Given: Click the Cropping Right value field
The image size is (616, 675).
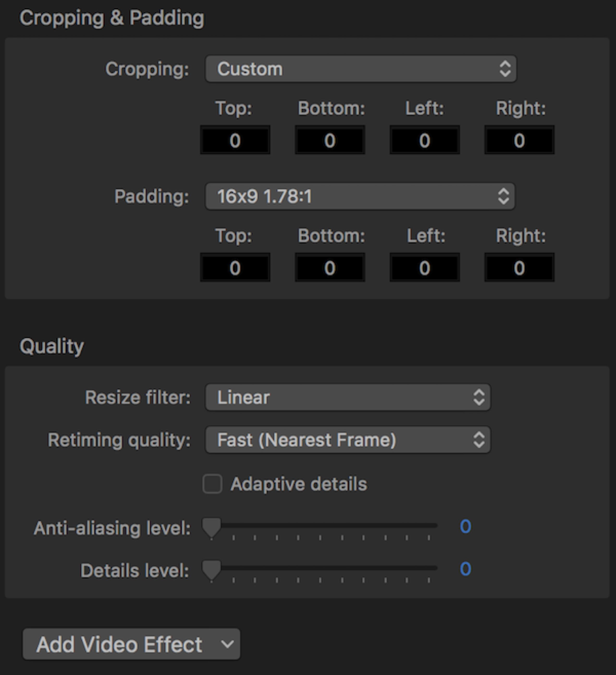Looking at the screenshot, I should coord(519,140).
